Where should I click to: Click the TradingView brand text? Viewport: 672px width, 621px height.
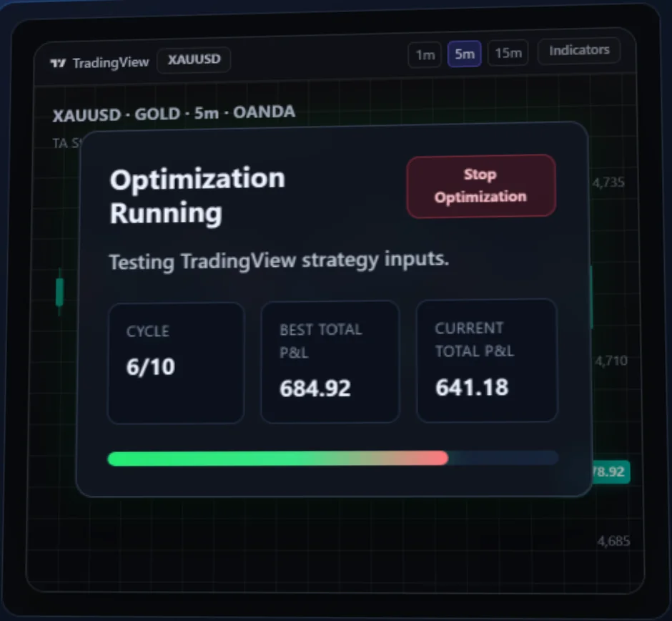click(x=111, y=63)
